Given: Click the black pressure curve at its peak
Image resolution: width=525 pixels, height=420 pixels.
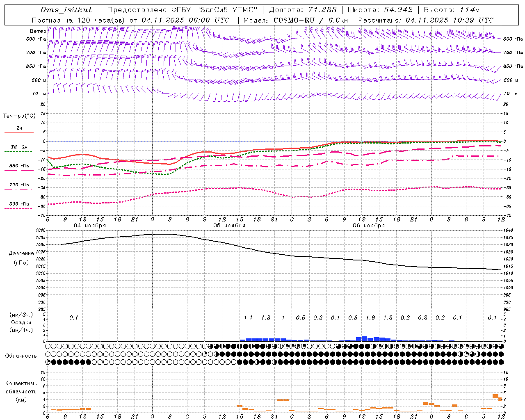Looking at the screenshot, I should pyautogui.click(x=164, y=234).
